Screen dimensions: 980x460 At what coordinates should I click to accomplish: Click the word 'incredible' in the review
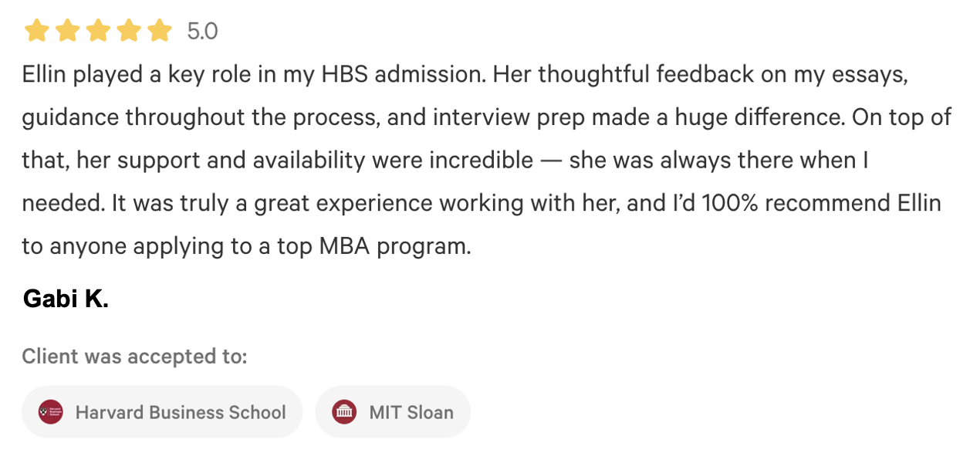[481, 161]
